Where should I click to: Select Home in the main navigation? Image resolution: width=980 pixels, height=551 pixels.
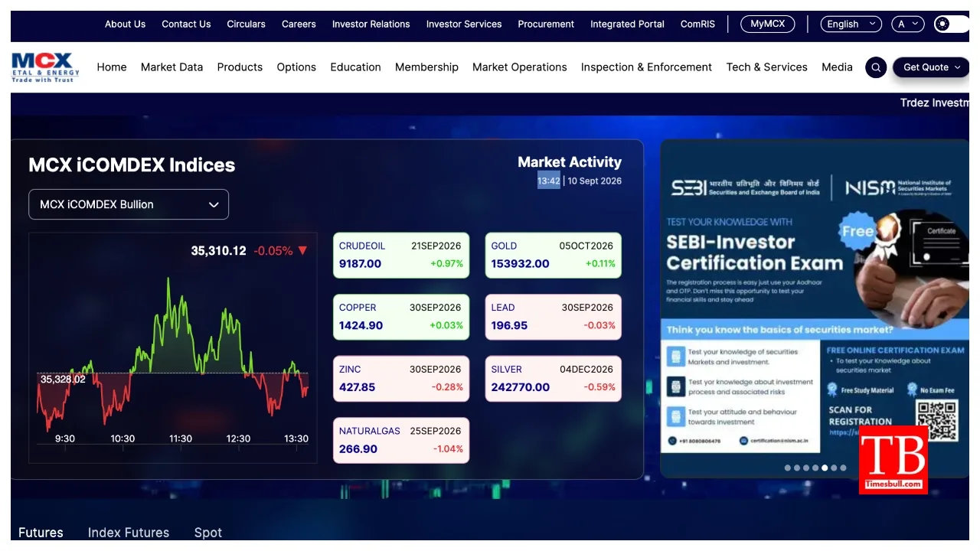click(112, 67)
